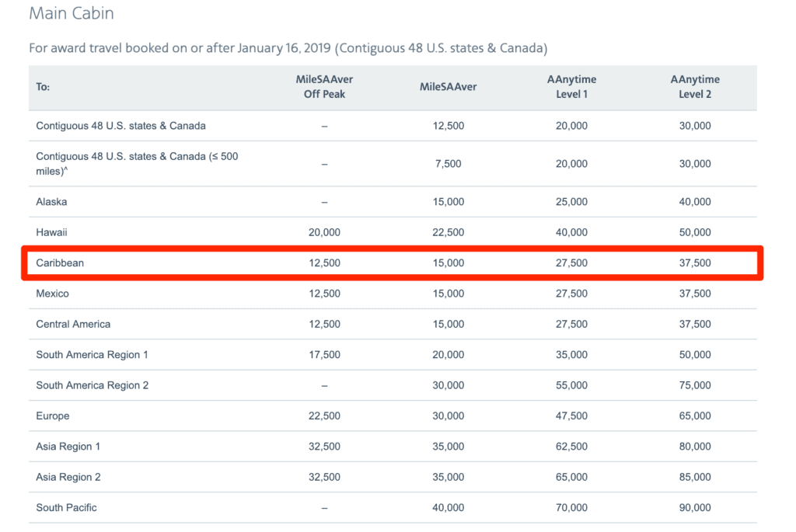Click the AAnytime Level 1 column header
Viewport: 796px width, 532px height.
point(571,87)
